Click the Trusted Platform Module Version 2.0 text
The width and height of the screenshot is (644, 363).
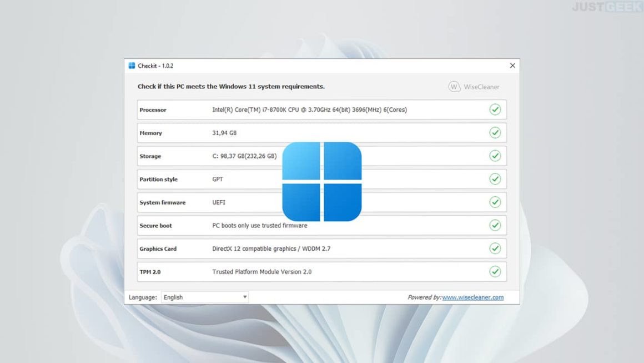(x=261, y=272)
